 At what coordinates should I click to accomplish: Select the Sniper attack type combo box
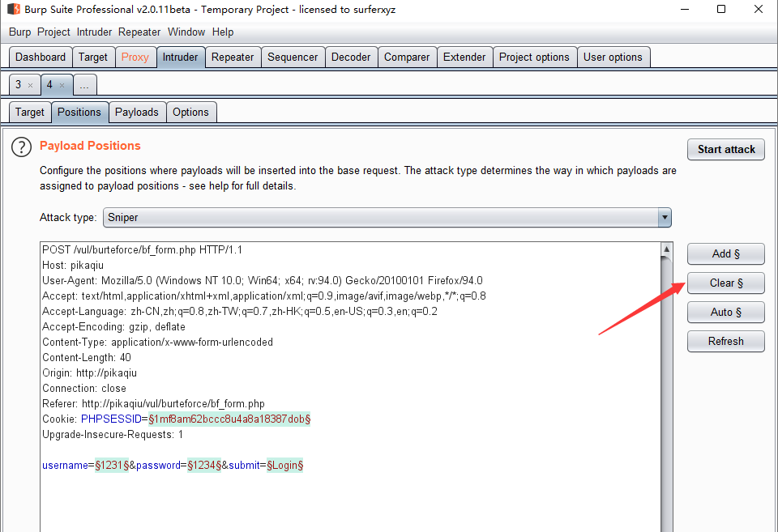(x=387, y=218)
